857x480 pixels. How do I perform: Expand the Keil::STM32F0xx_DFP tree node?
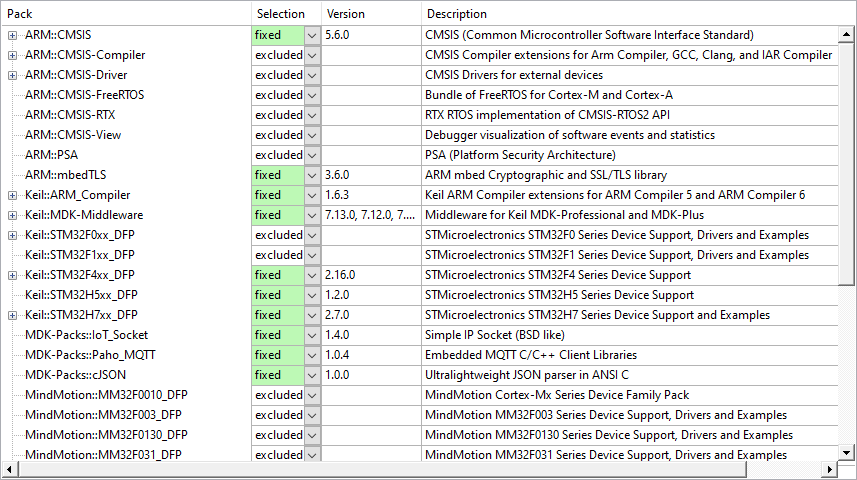coord(12,236)
